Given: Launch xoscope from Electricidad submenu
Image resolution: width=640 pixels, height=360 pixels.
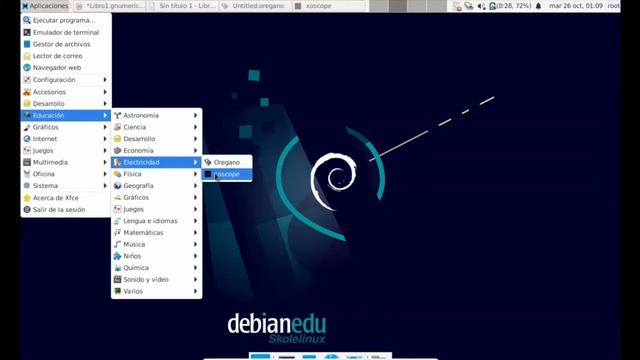Looking at the screenshot, I should coord(227,174).
